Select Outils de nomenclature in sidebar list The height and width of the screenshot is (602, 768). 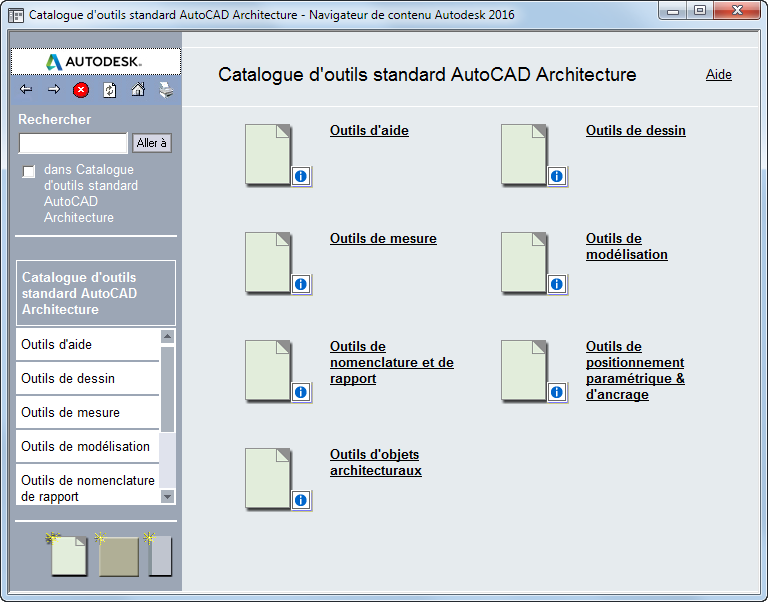pos(87,485)
